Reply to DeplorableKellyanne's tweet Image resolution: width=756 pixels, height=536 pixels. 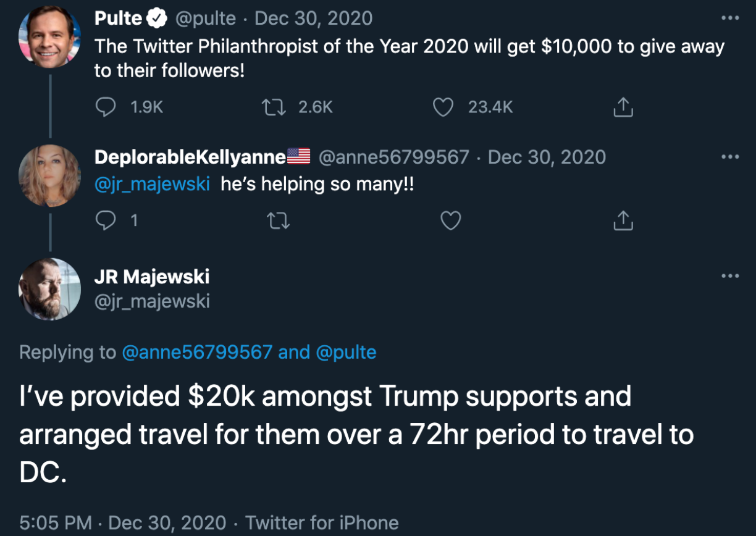[106, 220]
